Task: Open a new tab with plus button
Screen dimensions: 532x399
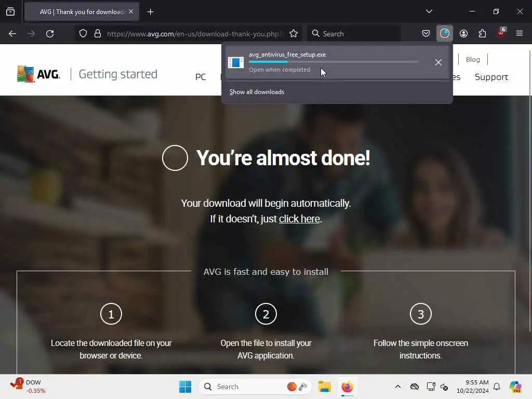Action: [150, 12]
